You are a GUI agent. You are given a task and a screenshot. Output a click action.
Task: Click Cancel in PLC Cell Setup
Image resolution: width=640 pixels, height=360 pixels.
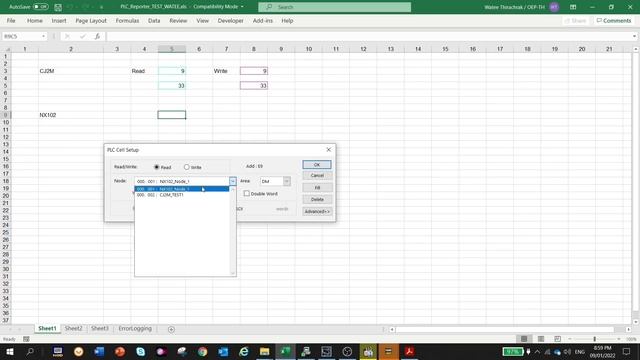pos(317,176)
